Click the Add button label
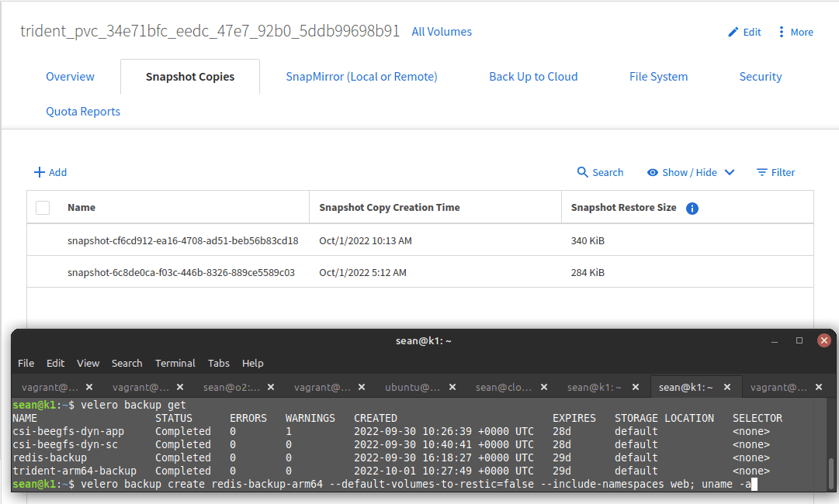Screen dimensions: 839x504 click(x=57, y=172)
